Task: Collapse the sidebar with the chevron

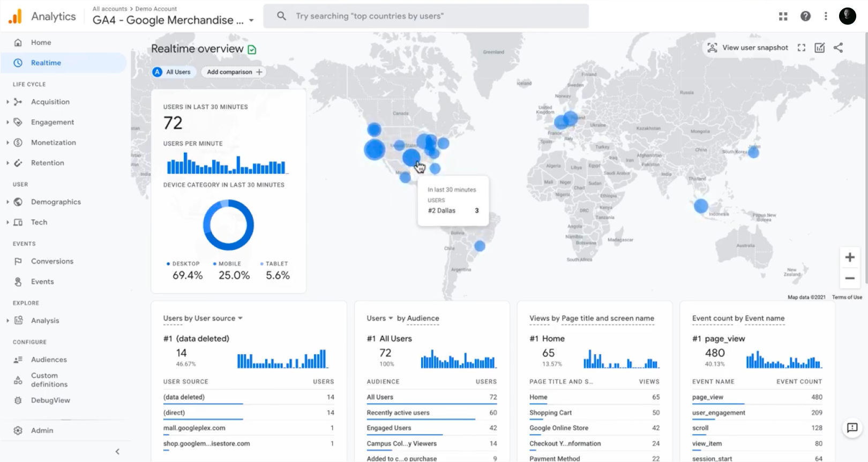Action: (x=117, y=451)
